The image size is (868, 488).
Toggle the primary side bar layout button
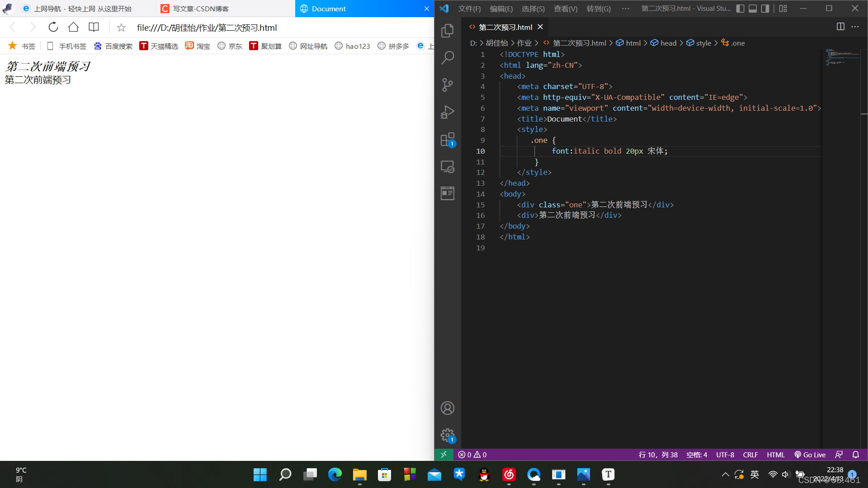point(740,9)
